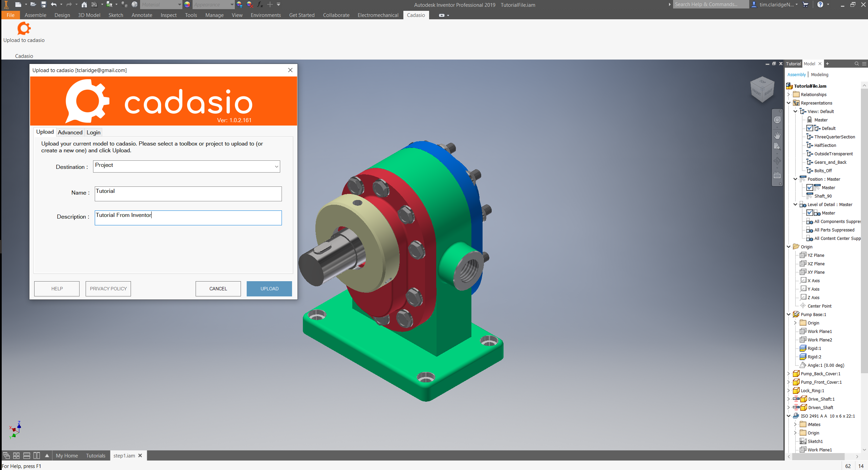The height and width of the screenshot is (470, 868).
Task: Toggle the Level of Detail Master checkbox
Action: point(810,213)
